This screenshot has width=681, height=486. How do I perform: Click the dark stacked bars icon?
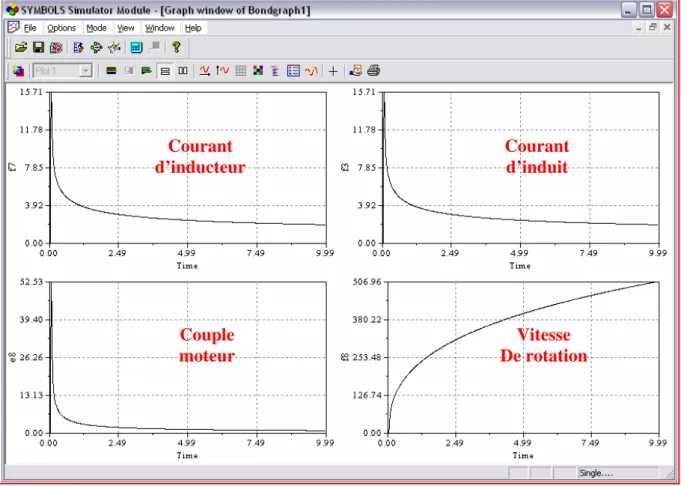111,71
